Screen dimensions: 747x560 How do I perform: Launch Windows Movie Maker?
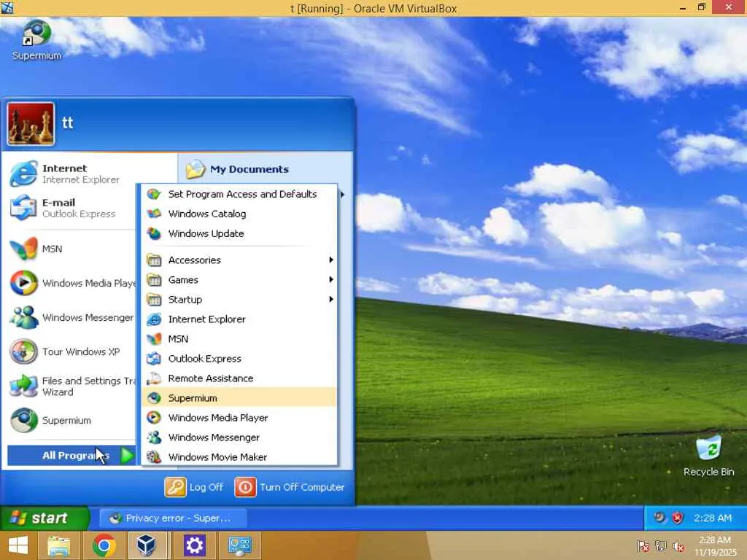(x=239, y=457)
